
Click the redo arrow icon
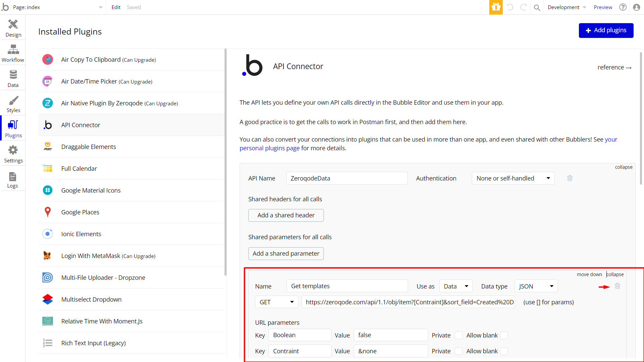(523, 7)
